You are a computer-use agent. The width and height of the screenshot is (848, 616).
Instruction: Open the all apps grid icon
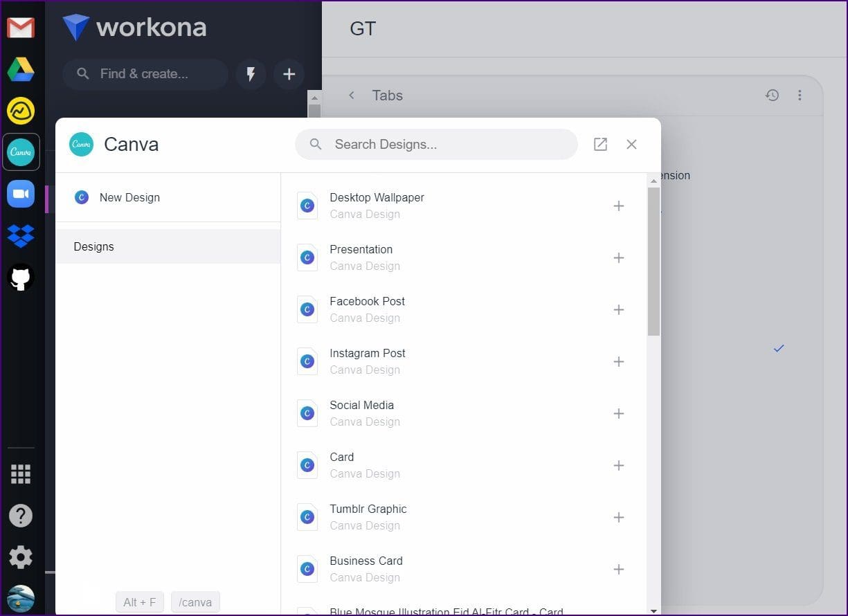coord(21,474)
